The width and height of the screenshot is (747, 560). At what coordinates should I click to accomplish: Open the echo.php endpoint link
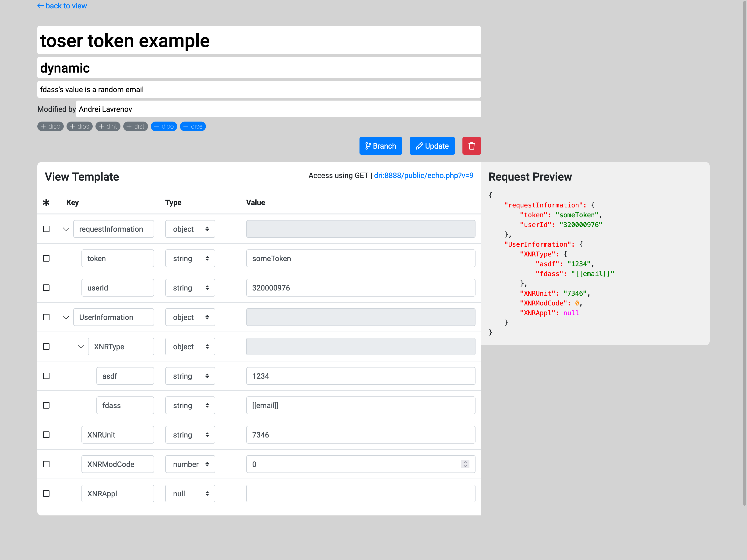423,175
